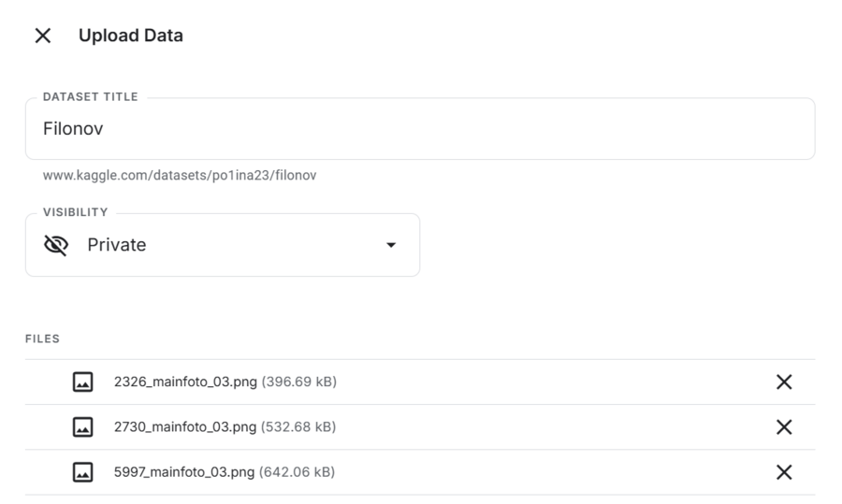This screenshot has height=504, width=842.
Task: Close the Upload Data panel
Action: [x=43, y=36]
